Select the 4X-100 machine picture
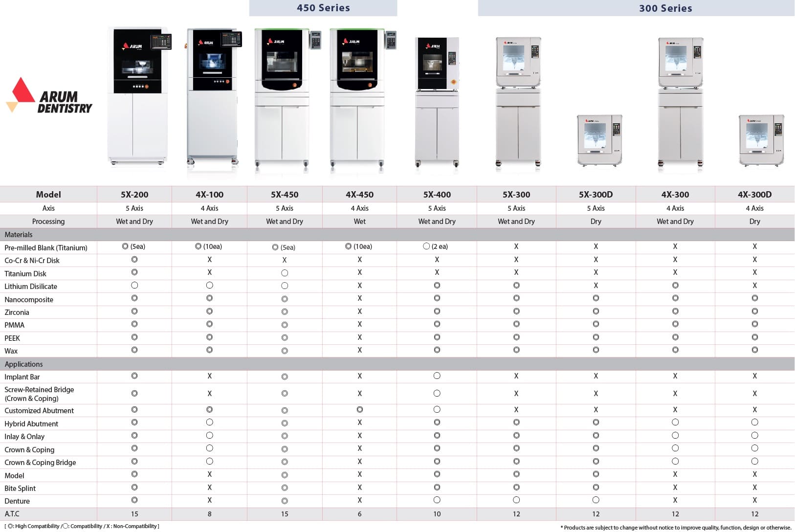Screen dimensions: 795x532 [x=213, y=96]
